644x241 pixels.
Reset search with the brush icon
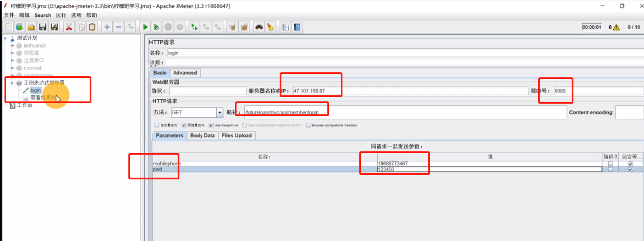pyautogui.click(x=270, y=27)
